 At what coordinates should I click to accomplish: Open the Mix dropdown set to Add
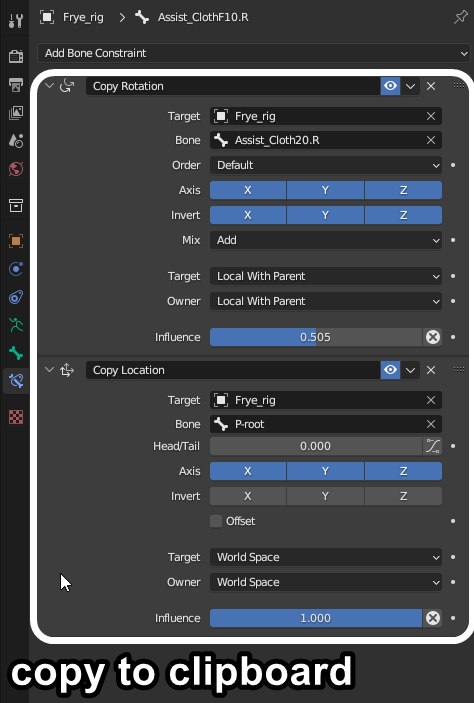click(x=326, y=240)
